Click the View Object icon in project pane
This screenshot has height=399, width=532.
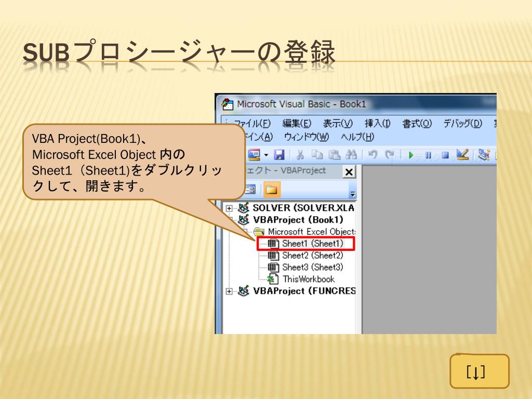(250, 189)
